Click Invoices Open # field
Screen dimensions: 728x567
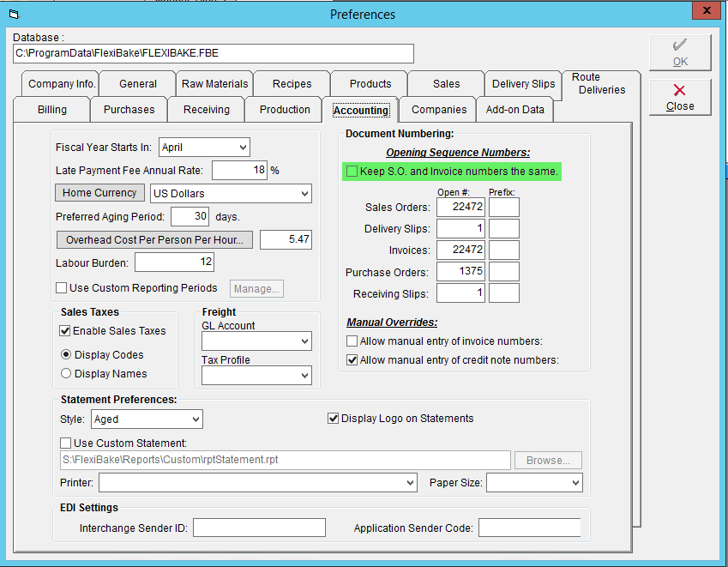coord(460,250)
